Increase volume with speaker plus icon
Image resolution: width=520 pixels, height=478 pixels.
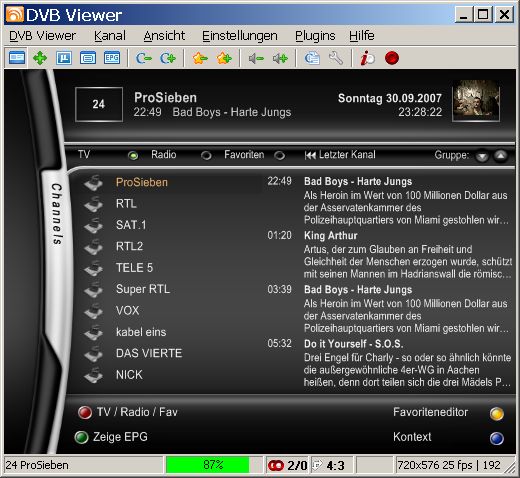[x=280, y=58]
